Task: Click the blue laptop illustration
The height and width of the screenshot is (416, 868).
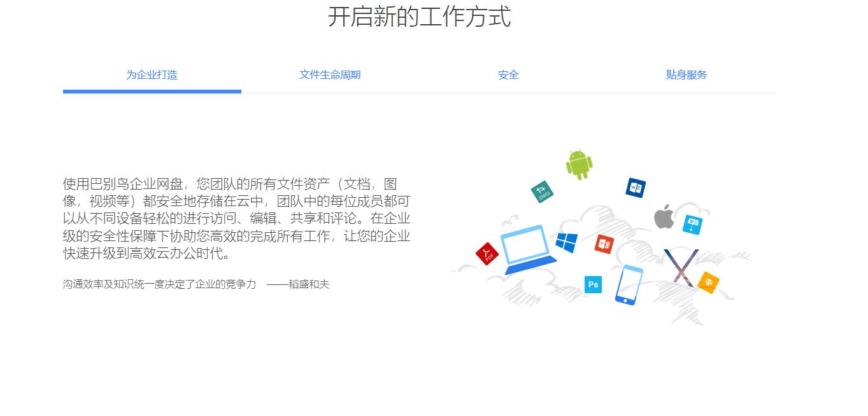Action: 528,249
